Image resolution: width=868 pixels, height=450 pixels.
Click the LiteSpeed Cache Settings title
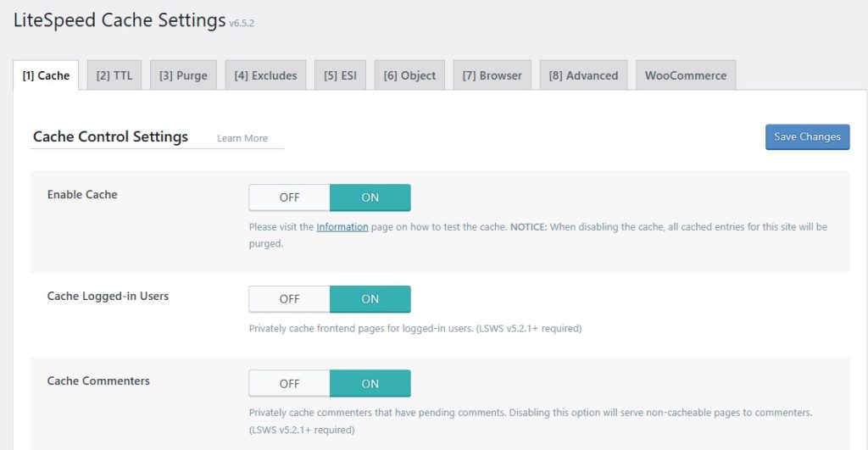[x=120, y=20]
